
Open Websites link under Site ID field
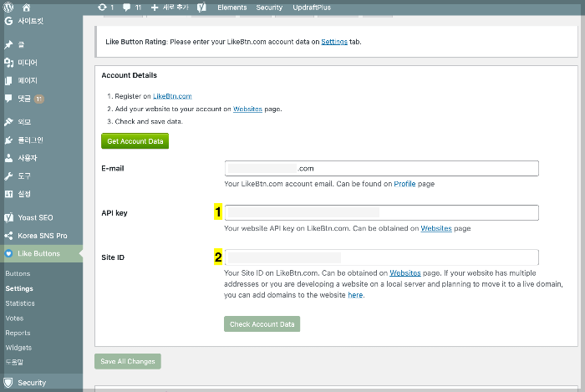(405, 273)
